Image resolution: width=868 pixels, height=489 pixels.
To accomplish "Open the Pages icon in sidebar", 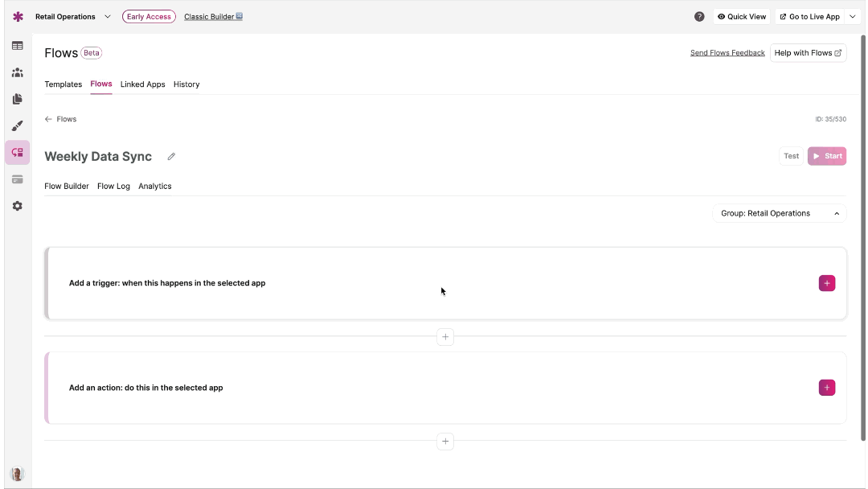I will pyautogui.click(x=18, y=99).
